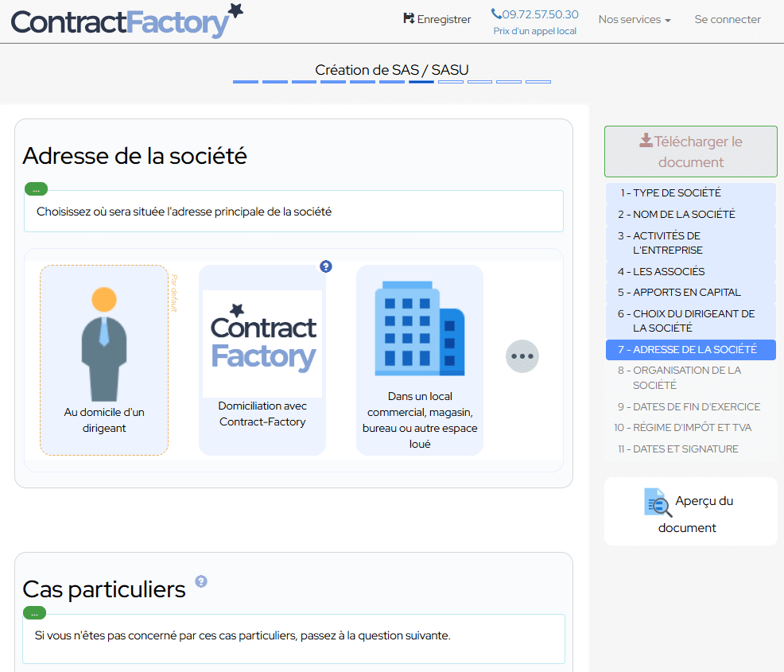Click the Enregistrer save icon
The image size is (784, 672).
click(x=409, y=18)
